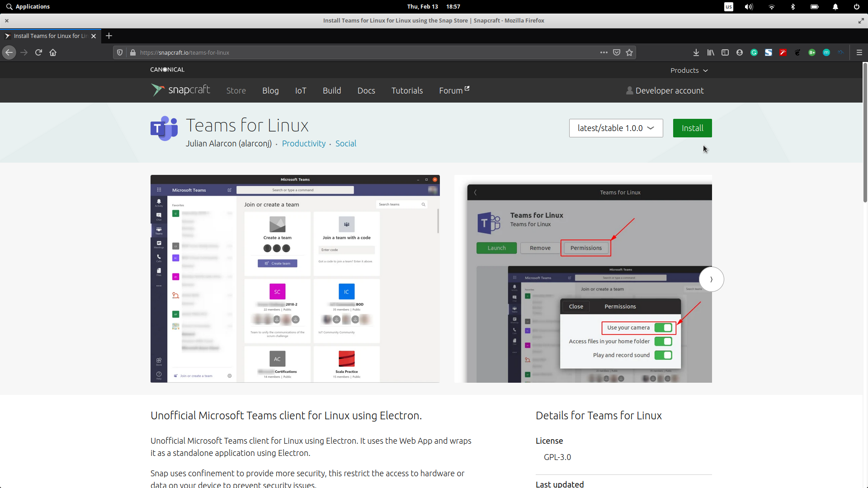Screen dimensions: 868x488
Task: Click the Canonical logo link
Action: tap(167, 70)
